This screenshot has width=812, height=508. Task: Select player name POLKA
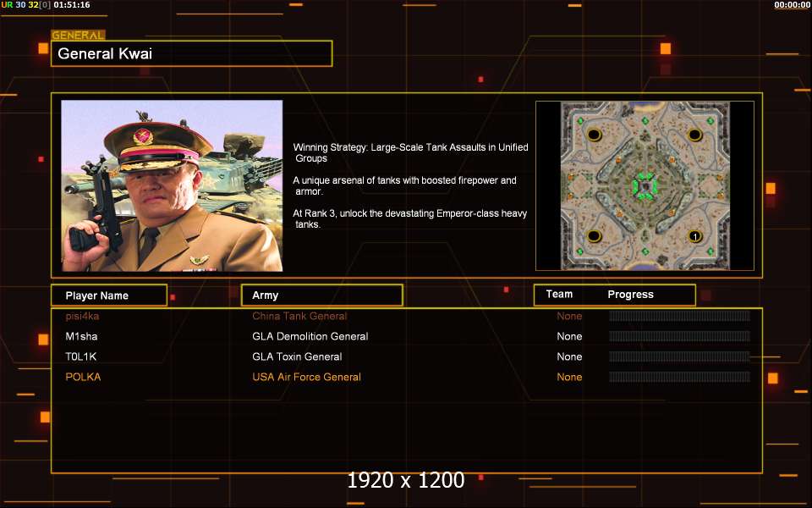pyautogui.click(x=83, y=377)
